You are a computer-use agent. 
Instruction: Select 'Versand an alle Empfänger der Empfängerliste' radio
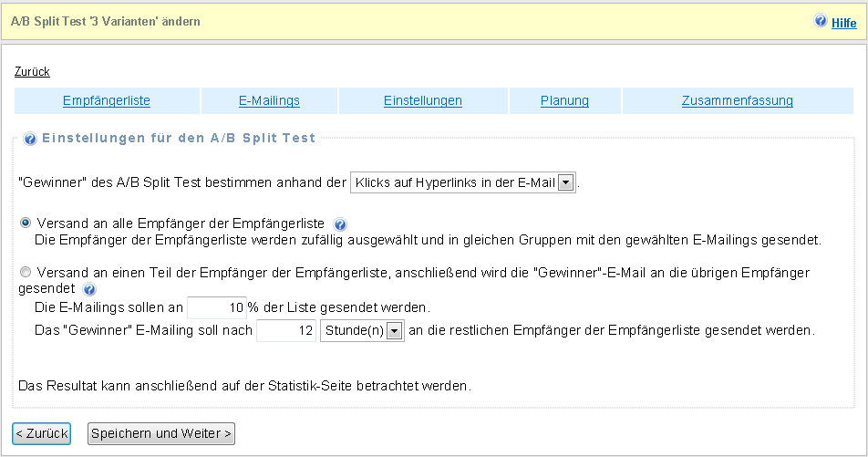coord(26,223)
